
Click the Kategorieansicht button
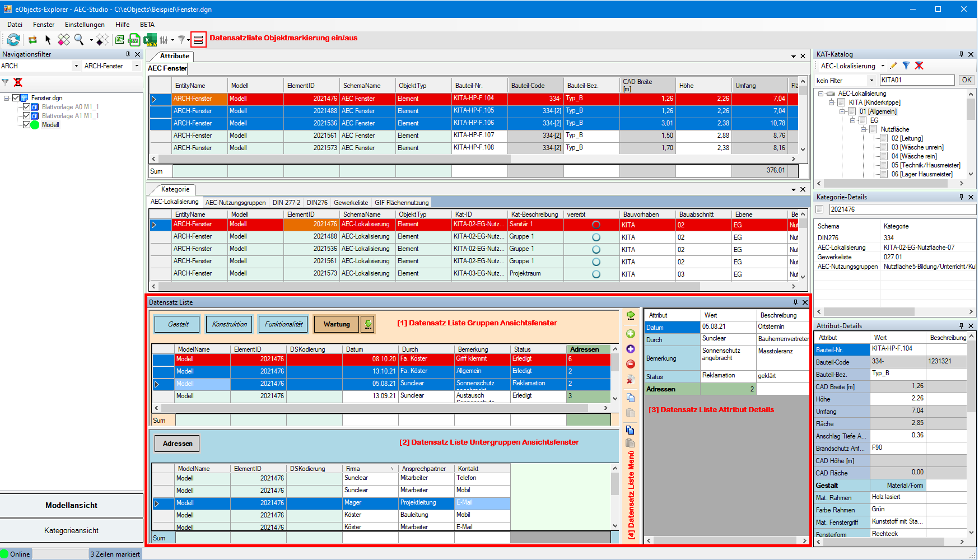(72, 530)
